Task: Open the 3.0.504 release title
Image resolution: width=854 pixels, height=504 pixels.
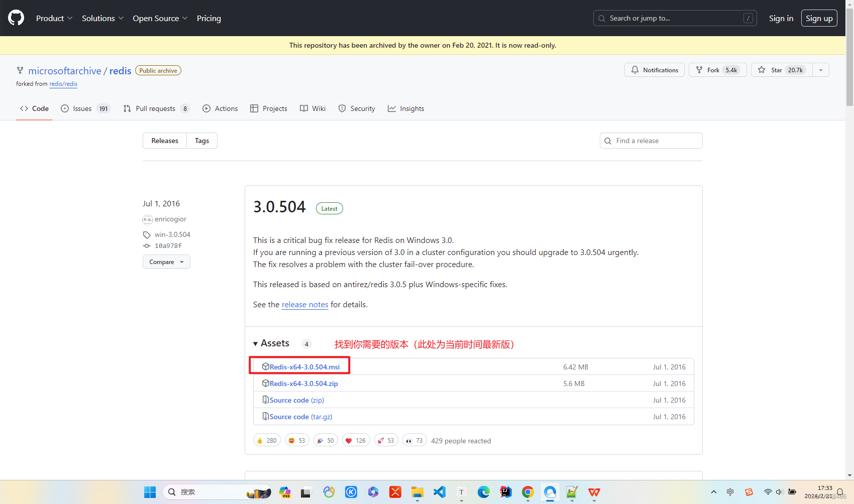Action: (279, 207)
